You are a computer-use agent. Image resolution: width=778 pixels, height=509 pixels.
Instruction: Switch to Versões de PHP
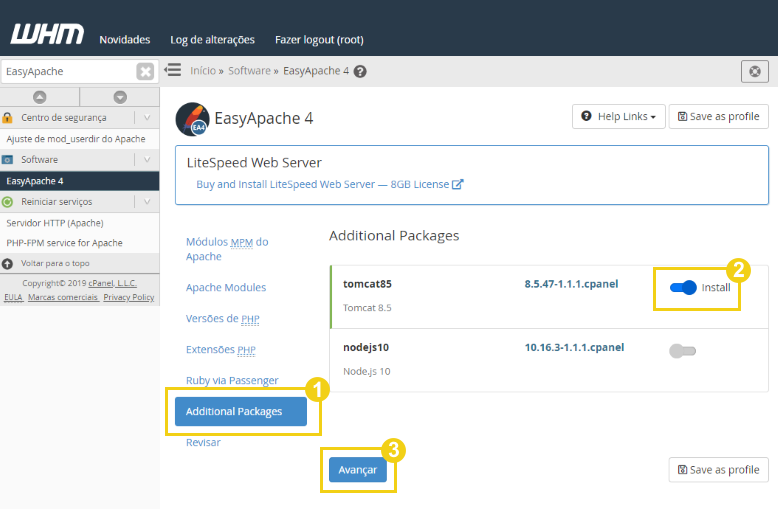[x=223, y=318]
